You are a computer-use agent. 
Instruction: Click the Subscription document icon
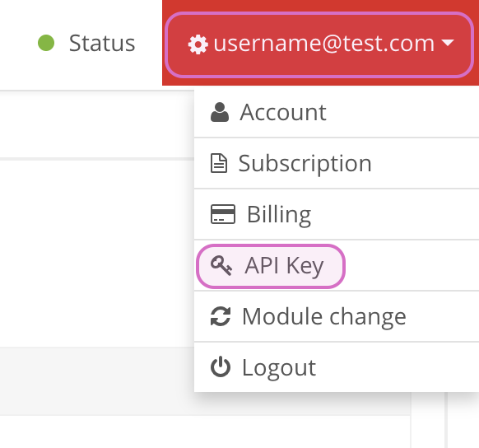(219, 164)
